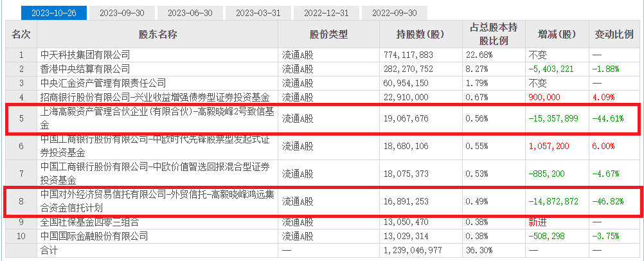Click holding value 13,050,470
The width and height of the screenshot is (644, 261).
point(406,222)
